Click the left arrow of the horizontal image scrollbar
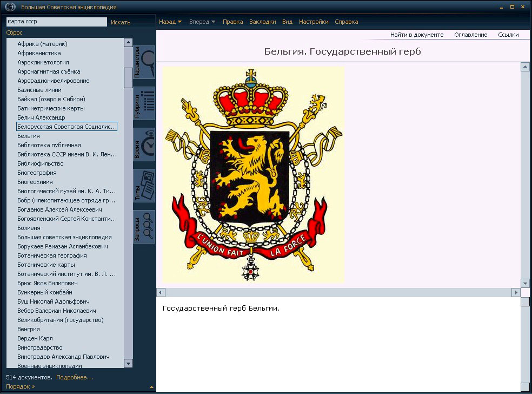Image resolution: width=532 pixels, height=394 pixels. [x=161, y=292]
